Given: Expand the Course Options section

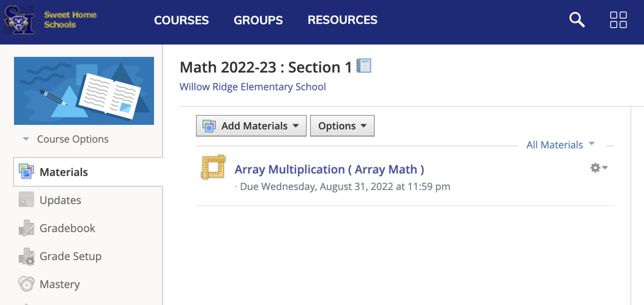Looking at the screenshot, I should 66,139.
